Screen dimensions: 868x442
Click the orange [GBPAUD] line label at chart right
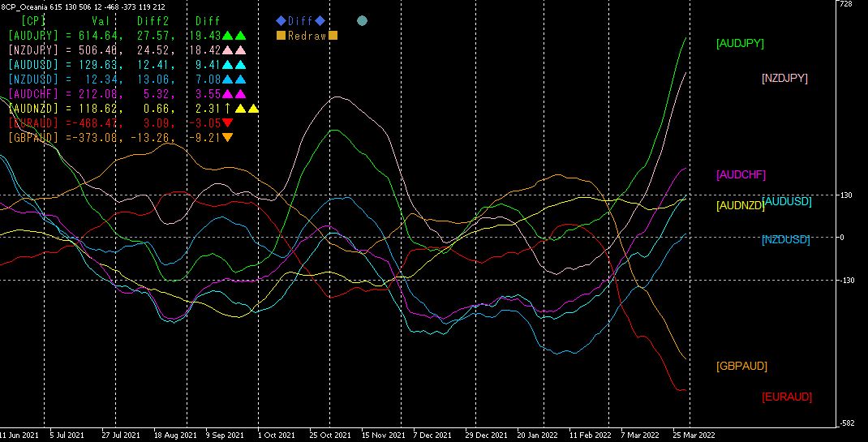[741, 367]
